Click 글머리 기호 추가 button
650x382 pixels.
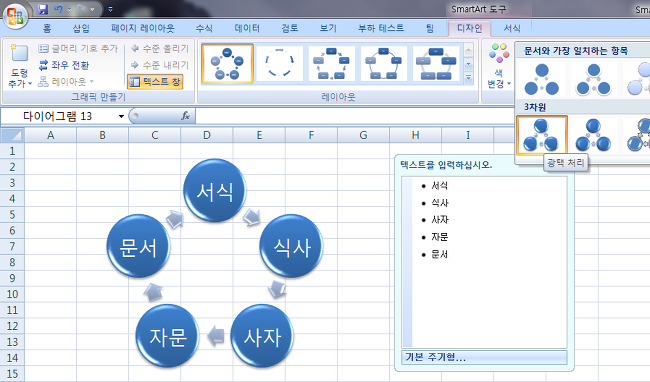[78, 48]
